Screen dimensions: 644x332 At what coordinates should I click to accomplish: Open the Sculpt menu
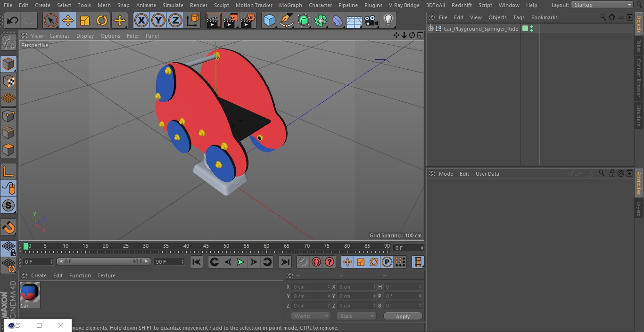[x=221, y=5]
